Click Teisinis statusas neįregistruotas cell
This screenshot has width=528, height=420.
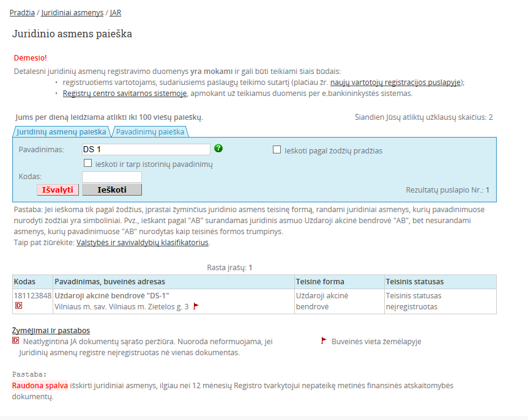coord(440,301)
